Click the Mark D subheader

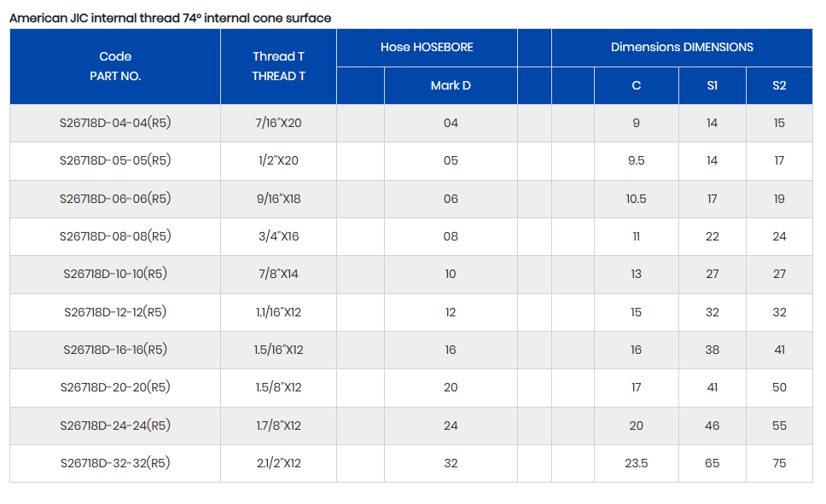pos(451,85)
